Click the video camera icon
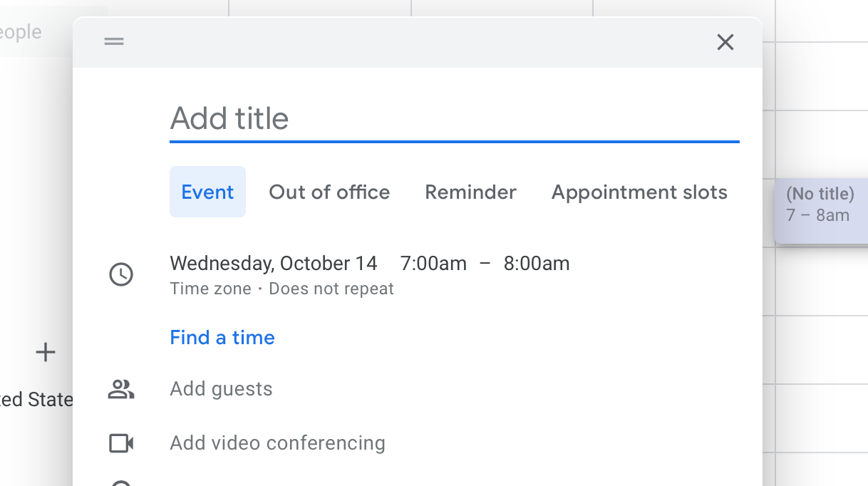The height and width of the screenshot is (486, 868). point(120,443)
